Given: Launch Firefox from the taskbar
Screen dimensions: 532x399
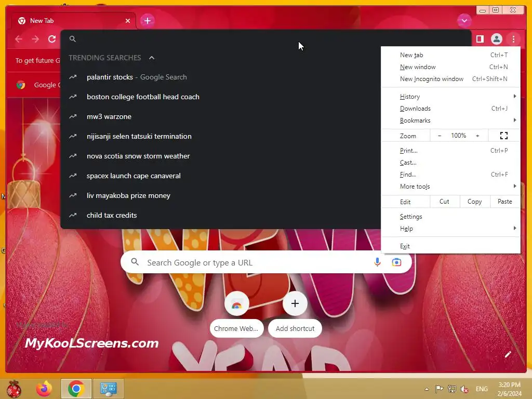Looking at the screenshot, I should point(45,389).
